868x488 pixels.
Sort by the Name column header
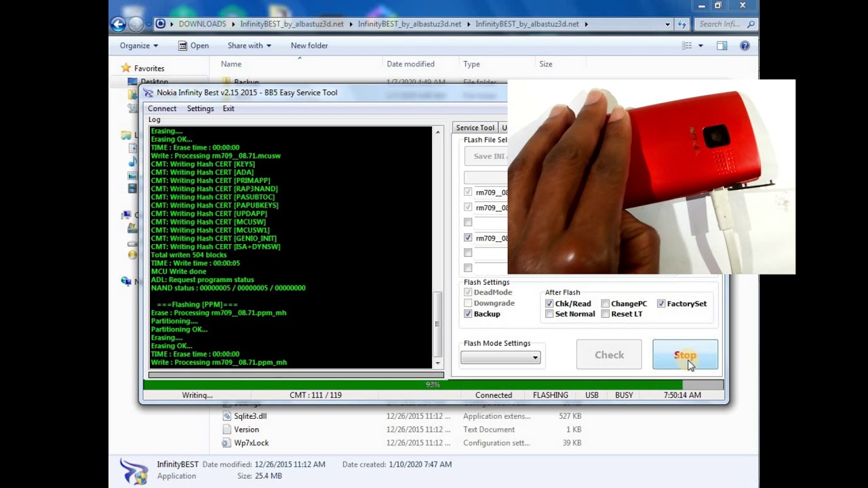231,64
